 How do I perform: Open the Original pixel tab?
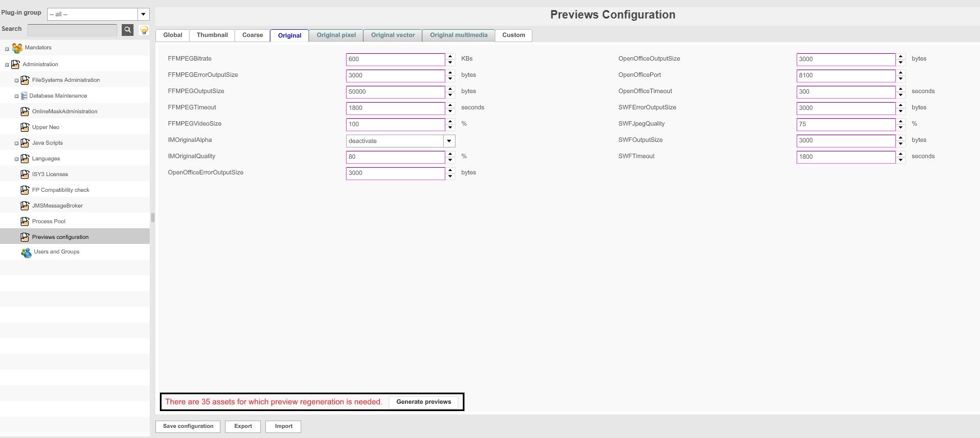point(336,35)
